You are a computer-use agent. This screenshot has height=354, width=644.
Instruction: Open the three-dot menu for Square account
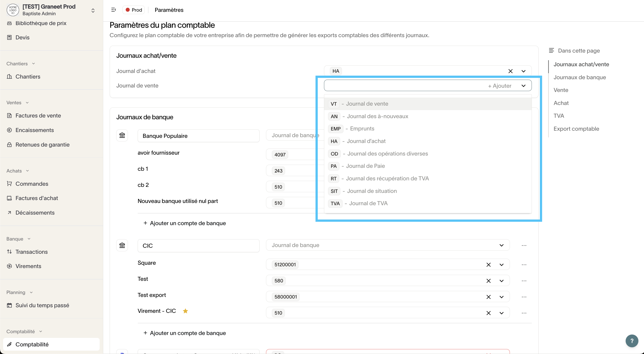[x=524, y=264]
